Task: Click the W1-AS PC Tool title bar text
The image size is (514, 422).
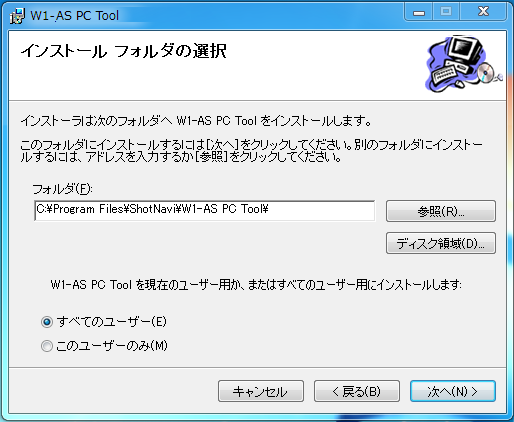Action: 75,16
